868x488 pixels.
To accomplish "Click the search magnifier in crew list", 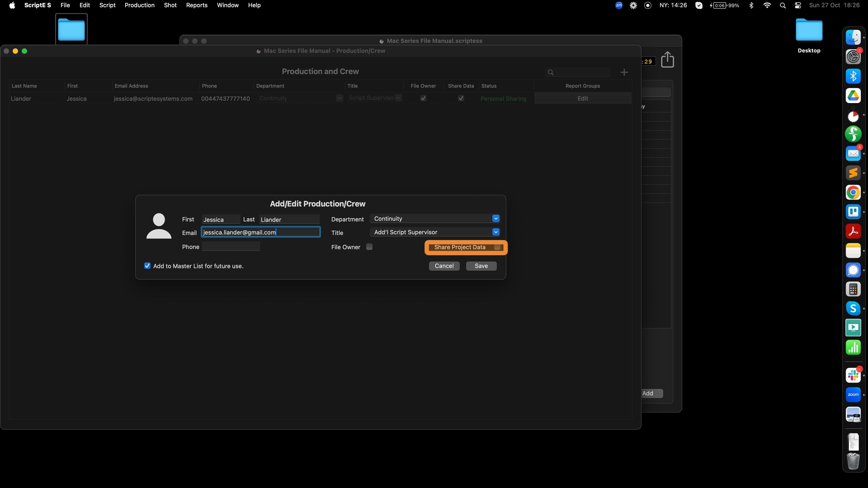I will click(x=551, y=72).
